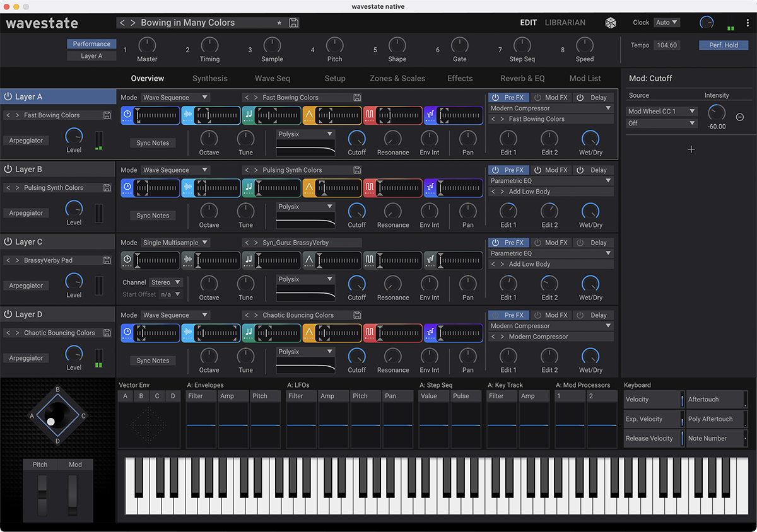757x532 pixels.
Task: Open the Effects tab
Action: [x=460, y=79]
